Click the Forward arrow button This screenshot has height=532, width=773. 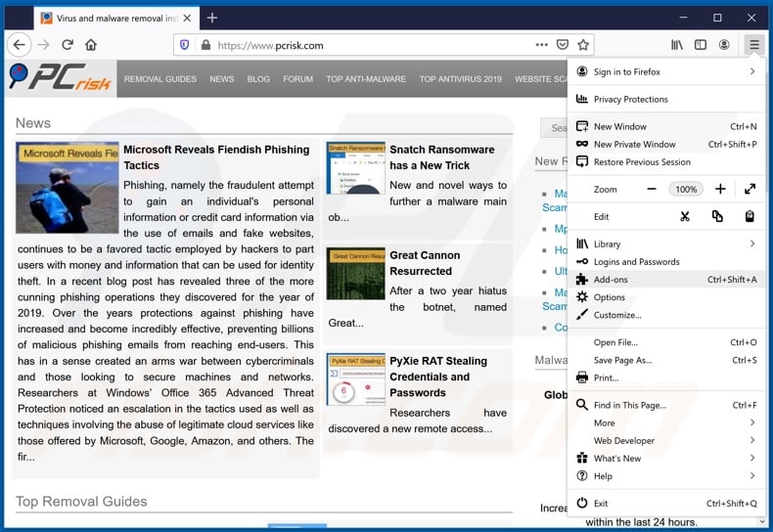point(44,45)
